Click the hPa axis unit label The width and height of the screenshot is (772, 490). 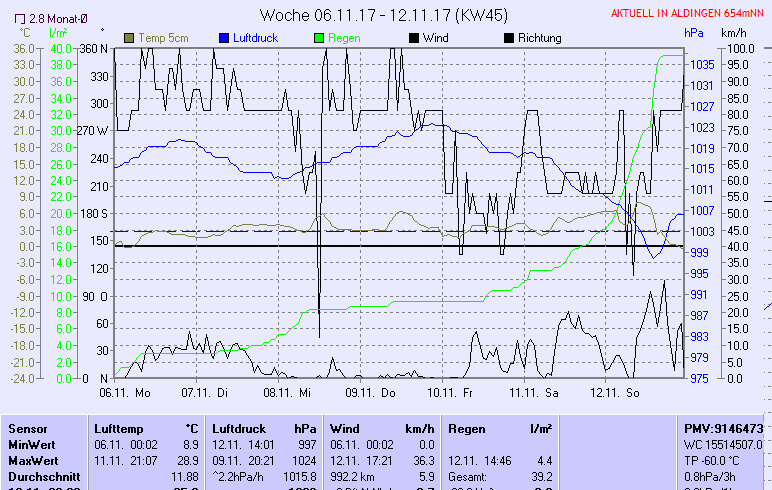point(693,33)
